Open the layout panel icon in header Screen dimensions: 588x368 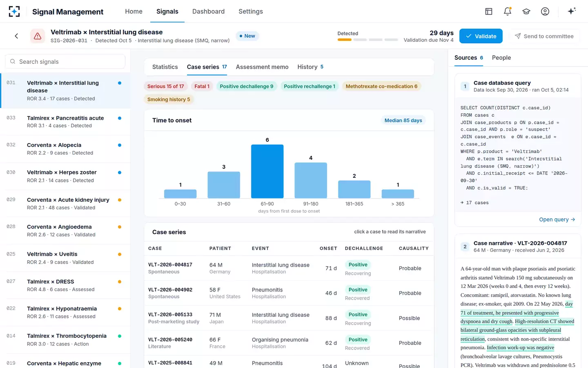[x=489, y=11]
